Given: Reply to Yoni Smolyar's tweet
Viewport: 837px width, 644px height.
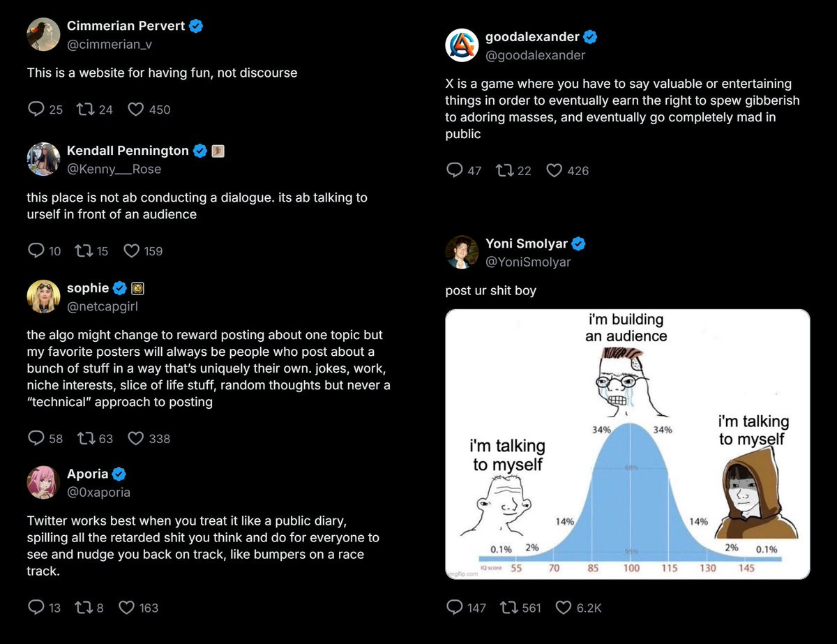Looking at the screenshot, I should (455, 608).
